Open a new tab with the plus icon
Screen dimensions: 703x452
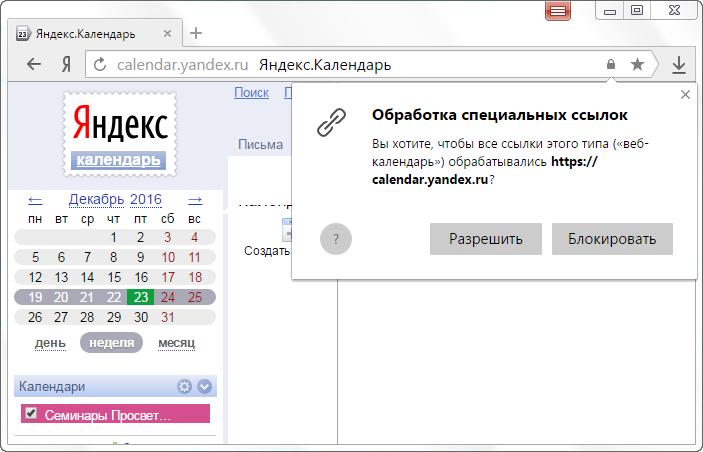click(x=196, y=33)
